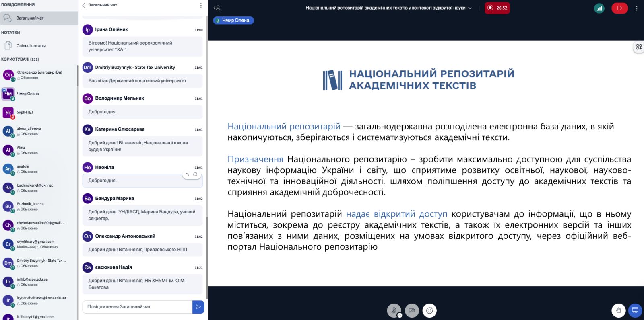
Task: Toggle the webcam sharing button
Action: (x=412, y=310)
